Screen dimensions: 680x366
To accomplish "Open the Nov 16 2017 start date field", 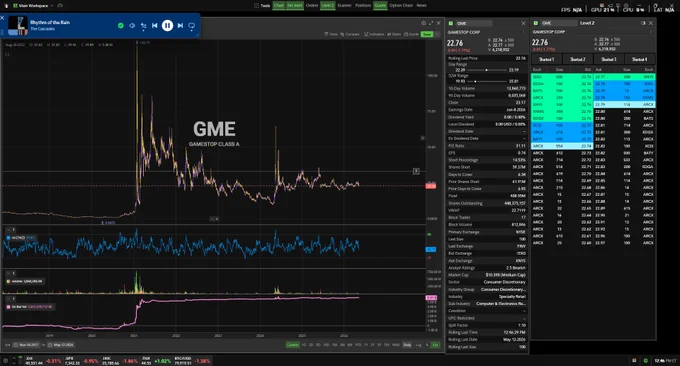I will click(26, 345).
